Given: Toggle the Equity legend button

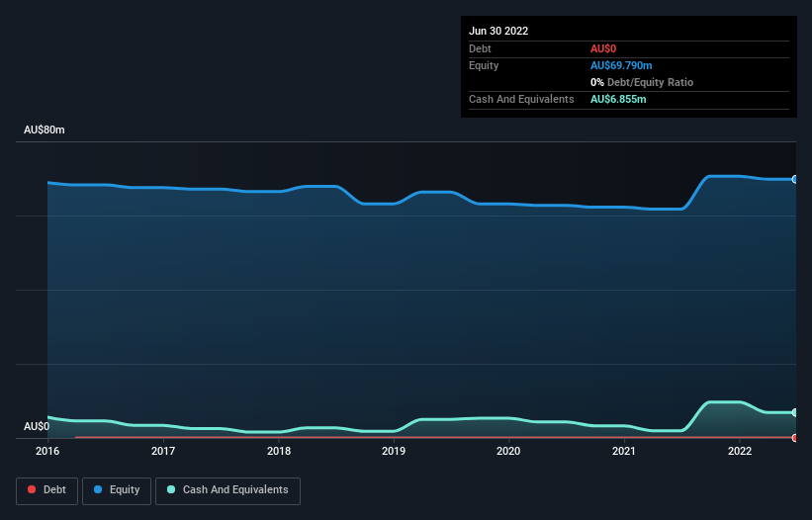Looking at the screenshot, I should pyautogui.click(x=117, y=490).
